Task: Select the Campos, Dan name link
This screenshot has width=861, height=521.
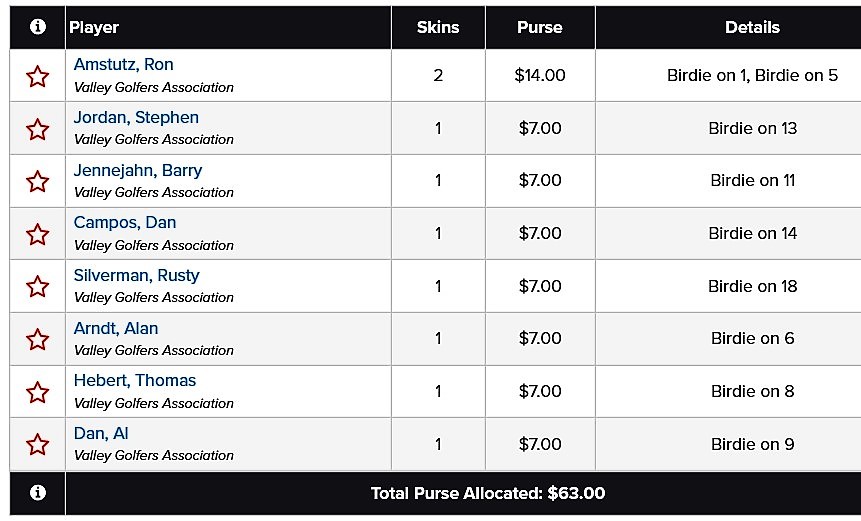Action: click(x=125, y=222)
